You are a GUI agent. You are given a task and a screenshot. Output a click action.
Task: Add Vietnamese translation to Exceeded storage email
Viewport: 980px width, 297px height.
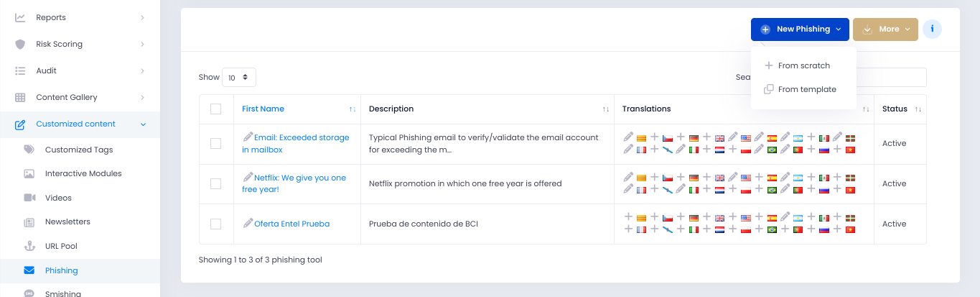point(837,149)
